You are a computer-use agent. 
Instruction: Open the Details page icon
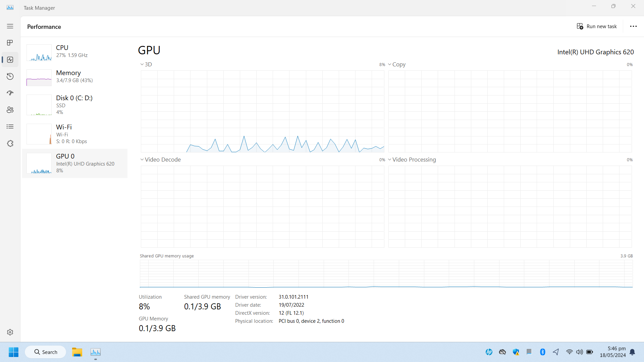click(10, 126)
